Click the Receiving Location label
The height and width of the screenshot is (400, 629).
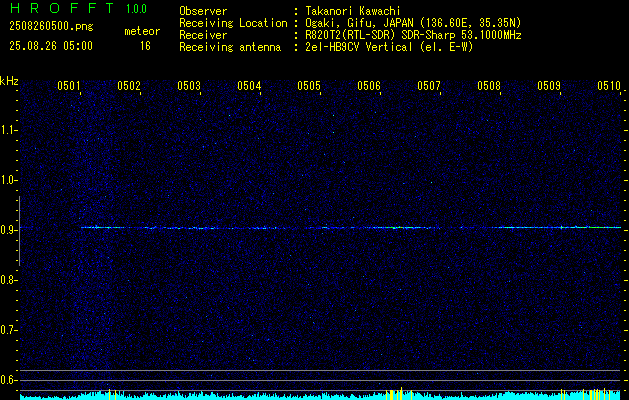[233, 23]
